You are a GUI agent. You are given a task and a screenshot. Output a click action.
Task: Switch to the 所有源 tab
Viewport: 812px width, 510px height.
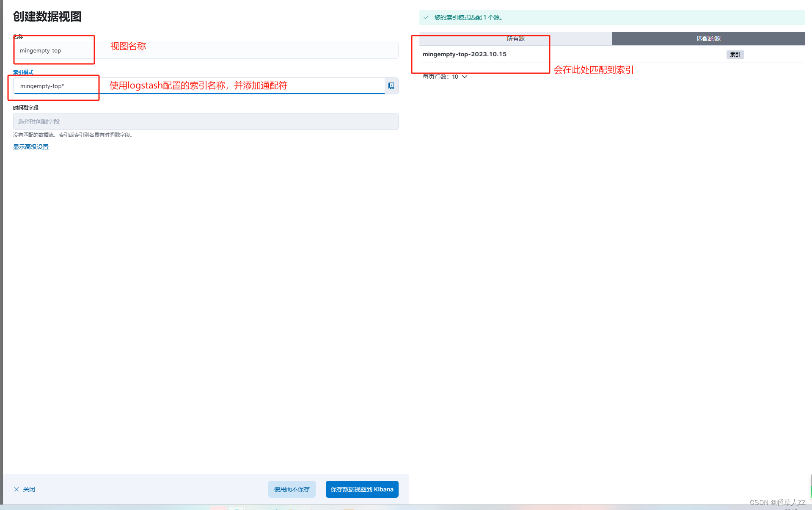[515, 39]
